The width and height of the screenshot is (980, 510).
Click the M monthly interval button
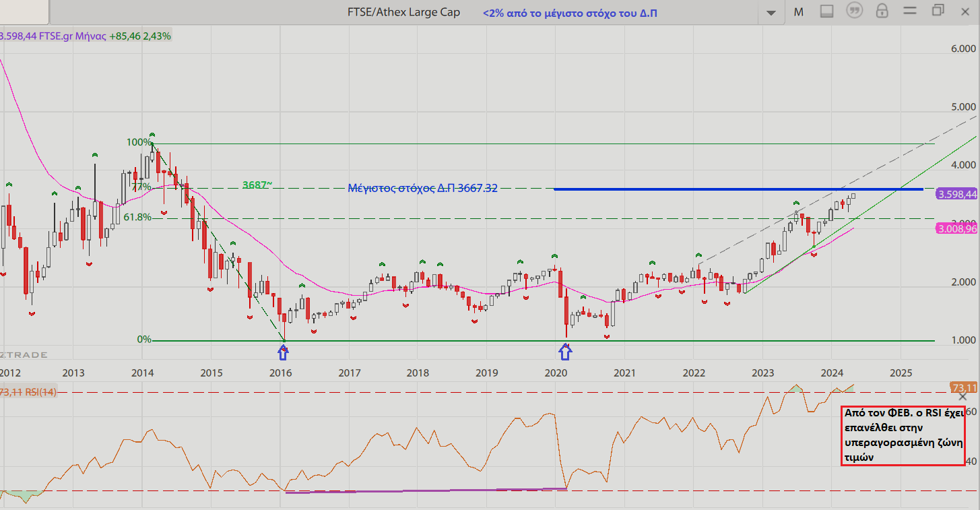point(799,11)
